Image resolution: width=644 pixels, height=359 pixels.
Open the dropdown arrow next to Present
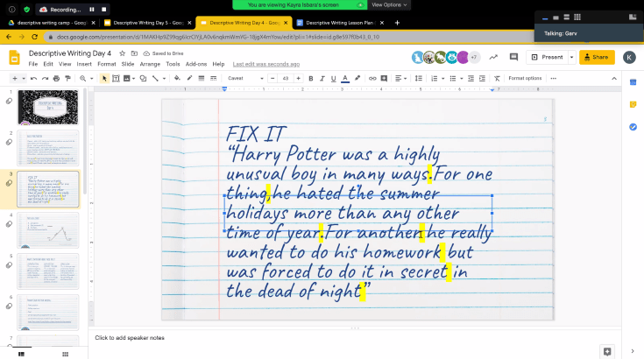[x=571, y=57]
